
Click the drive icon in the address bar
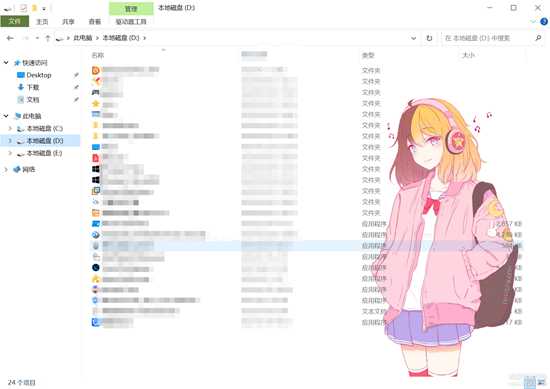60,38
